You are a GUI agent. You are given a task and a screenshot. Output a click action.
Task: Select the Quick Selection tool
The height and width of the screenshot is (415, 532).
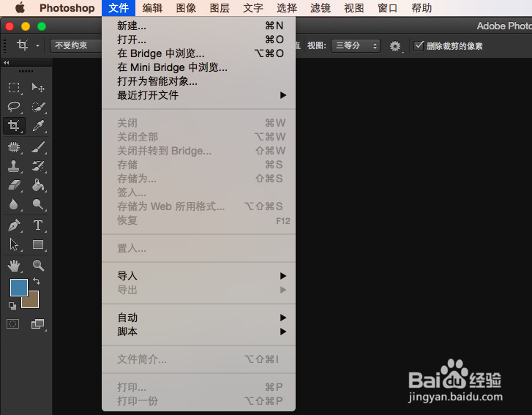click(38, 107)
